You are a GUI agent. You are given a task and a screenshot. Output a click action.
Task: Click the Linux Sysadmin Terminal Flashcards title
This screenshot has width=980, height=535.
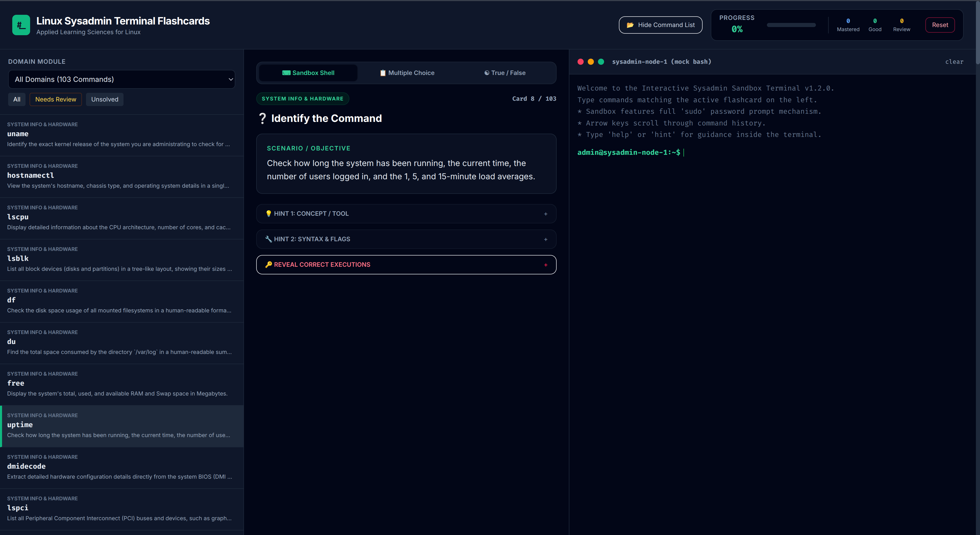coord(123,21)
